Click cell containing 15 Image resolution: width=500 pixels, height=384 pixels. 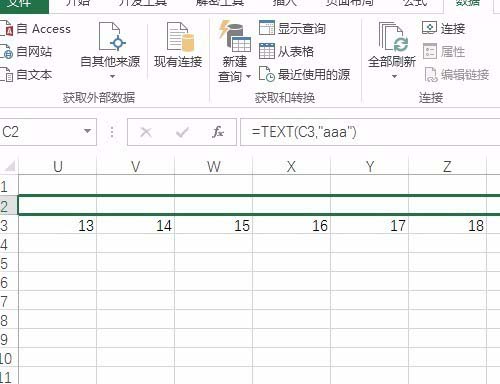(x=214, y=225)
